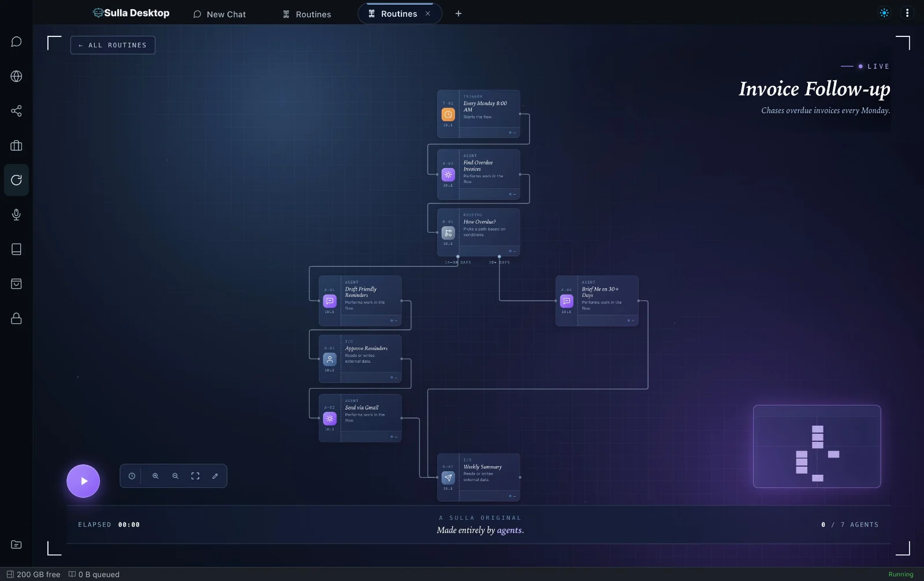Select the Approve Reminders node title
The image size is (924, 581).
pos(366,348)
